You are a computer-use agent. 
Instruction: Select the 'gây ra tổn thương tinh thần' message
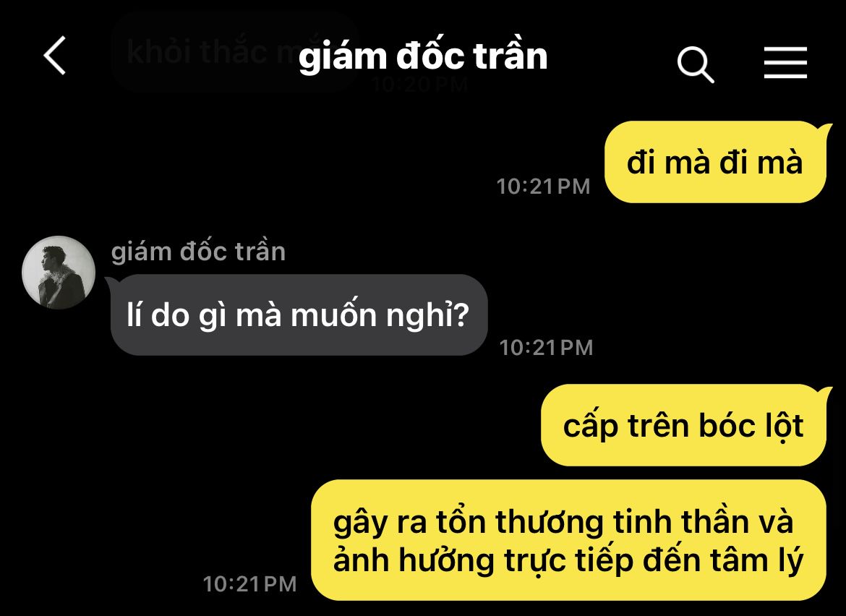click(x=568, y=540)
